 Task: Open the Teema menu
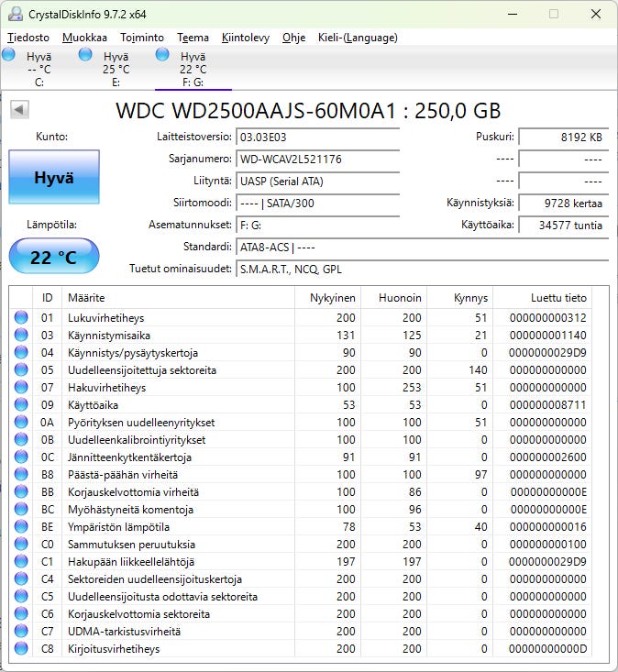tap(193, 38)
